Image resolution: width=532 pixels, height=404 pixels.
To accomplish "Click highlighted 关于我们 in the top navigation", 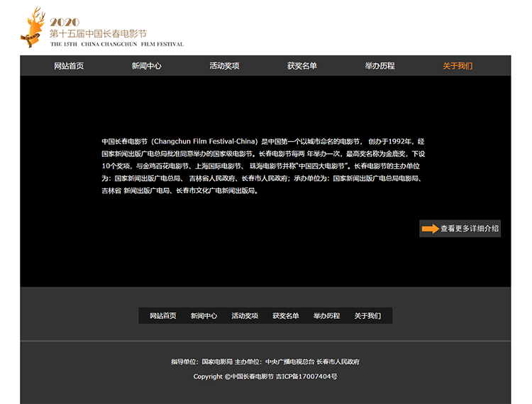I will (x=458, y=66).
